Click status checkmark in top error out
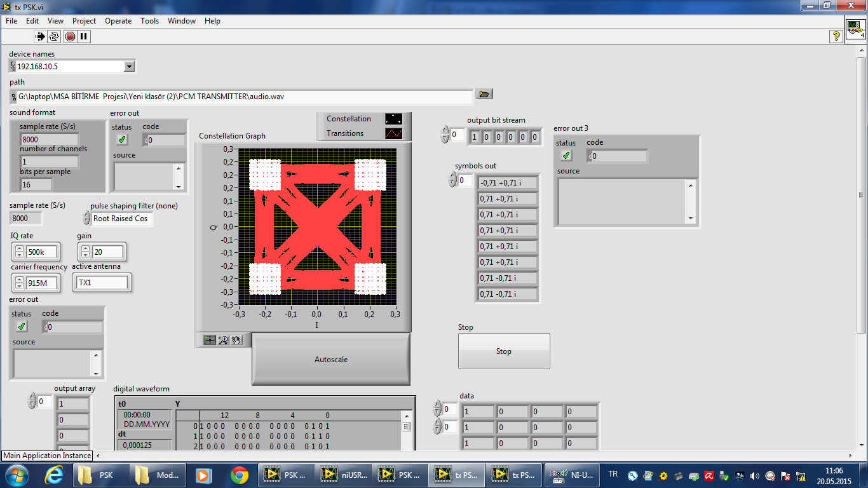 tap(123, 140)
